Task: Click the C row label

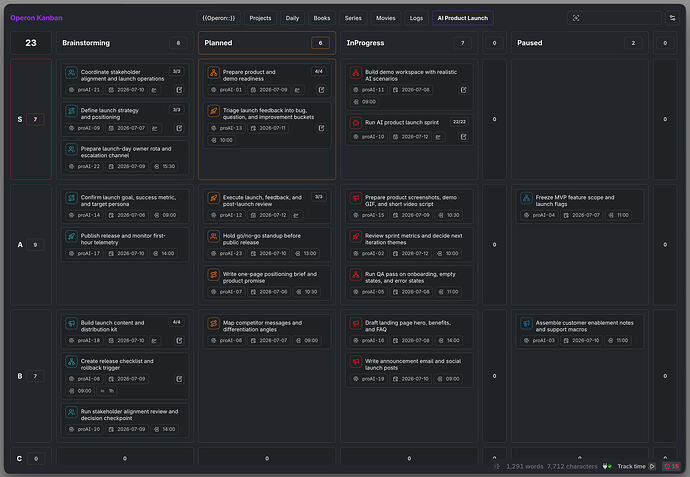Action: (19, 459)
